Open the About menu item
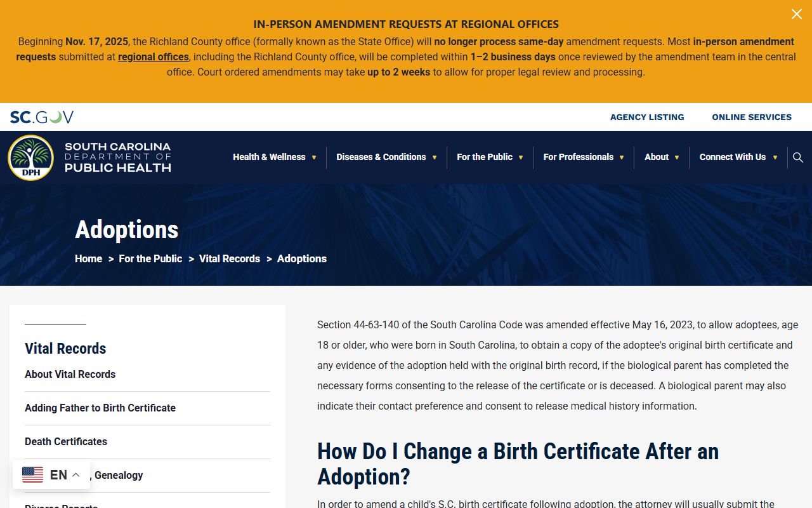This screenshot has height=508, width=812. click(657, 157)
